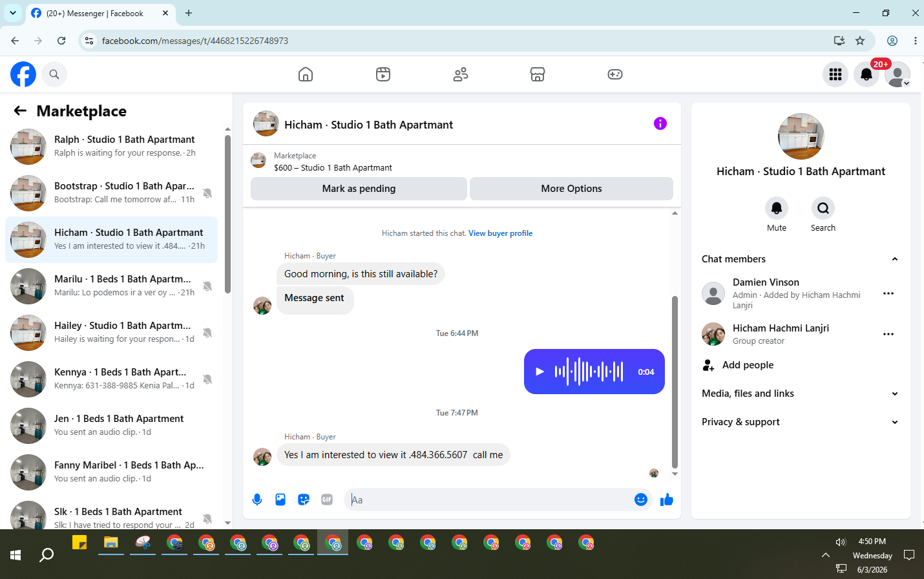Open Ralph's Studio 1 Bath Apartmant chat

point(111,147)
